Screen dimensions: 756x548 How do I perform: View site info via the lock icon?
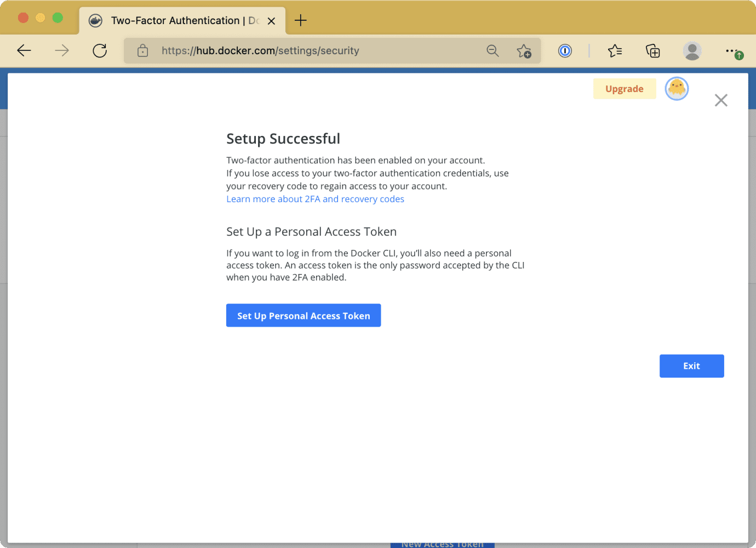coord(143,51)
